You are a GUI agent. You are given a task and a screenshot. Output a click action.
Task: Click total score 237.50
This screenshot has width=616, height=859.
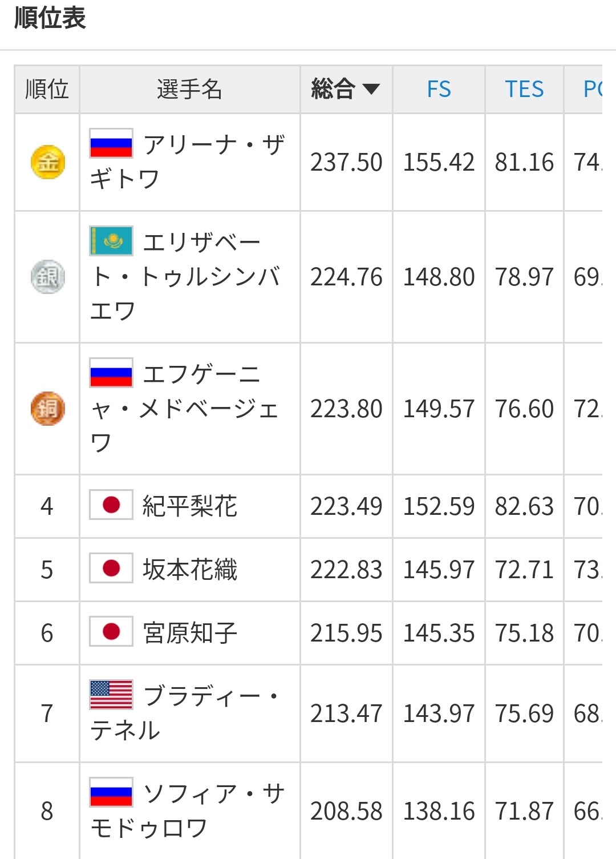pyautogui.click(x=346, y=162)
